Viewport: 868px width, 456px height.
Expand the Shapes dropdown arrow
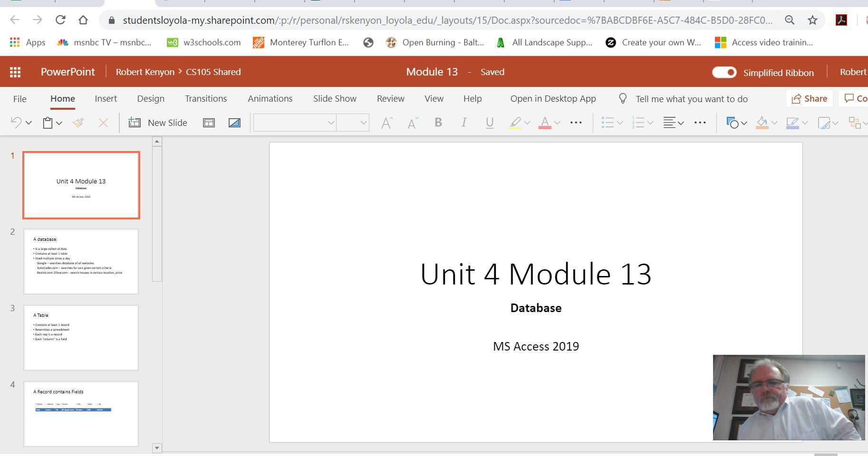[x=744, y=123]
